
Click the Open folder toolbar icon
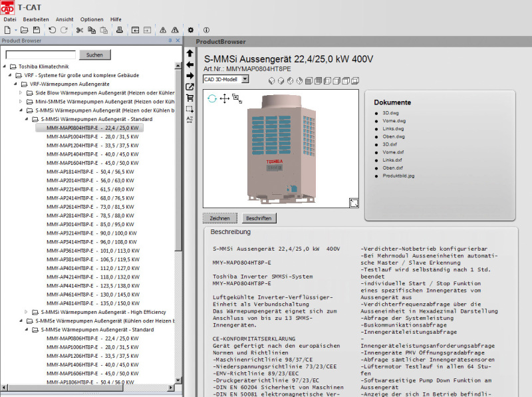[x=25, y=30]
